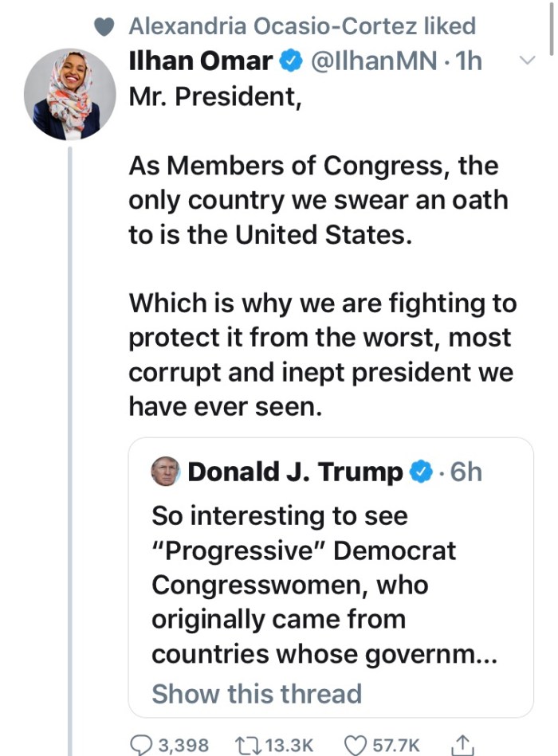This screenshot has width=558, height=756.
Task: Tap Ilhan Omar's verified badge
Action: coord(289,61)
